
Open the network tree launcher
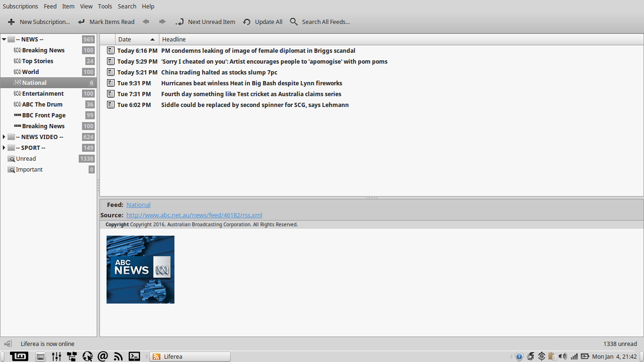[72, 356]
